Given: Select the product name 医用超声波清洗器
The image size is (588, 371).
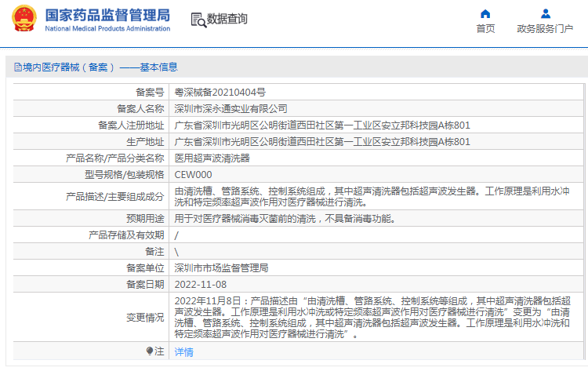Looking at the screenshot, I should [x=212, y=158].
